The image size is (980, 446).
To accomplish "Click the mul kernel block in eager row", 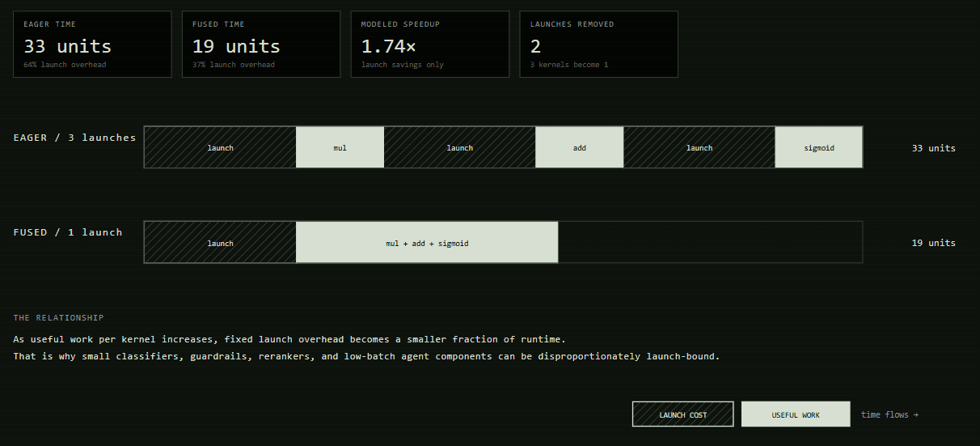I will tap(340, 147).
